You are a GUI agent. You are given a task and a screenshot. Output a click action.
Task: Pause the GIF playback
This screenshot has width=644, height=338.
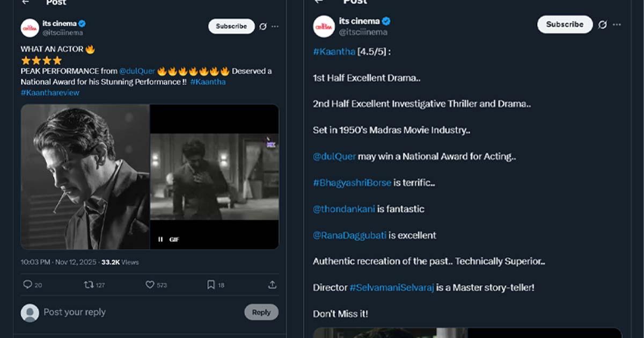coord(160,240)
